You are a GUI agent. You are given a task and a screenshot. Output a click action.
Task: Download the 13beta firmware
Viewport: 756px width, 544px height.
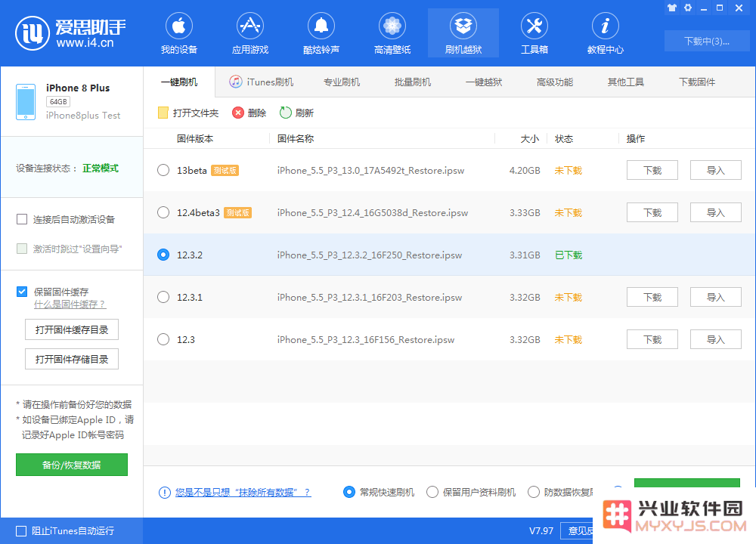(x=652, y=170)
